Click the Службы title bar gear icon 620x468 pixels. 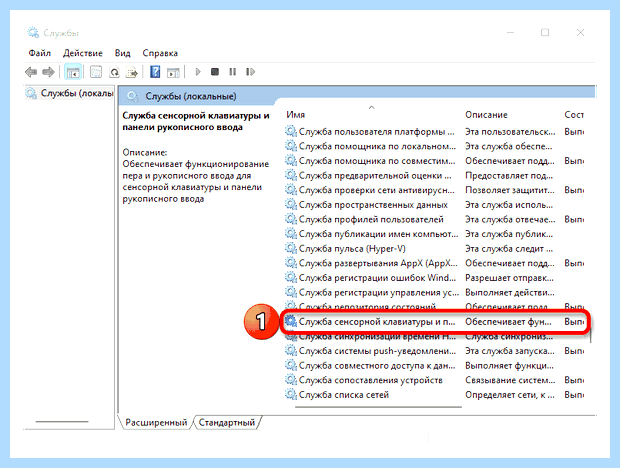(33, 32)
